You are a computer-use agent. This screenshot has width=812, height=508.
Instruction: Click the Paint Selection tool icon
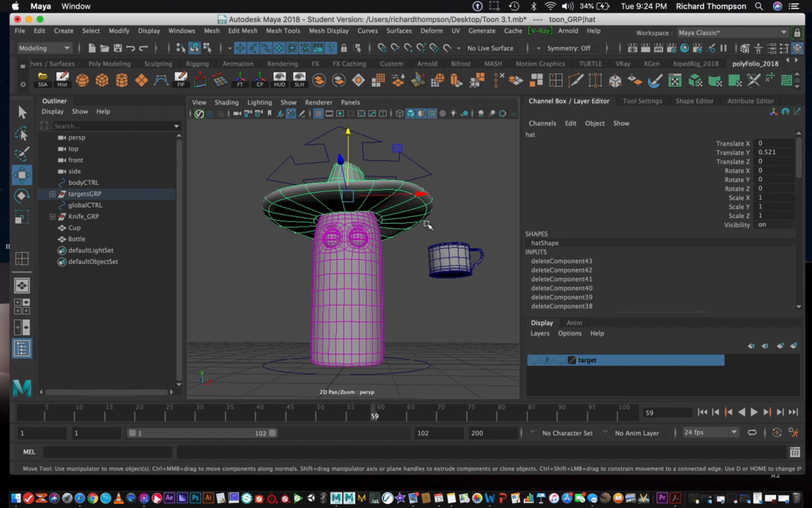[x=22, y=154]
